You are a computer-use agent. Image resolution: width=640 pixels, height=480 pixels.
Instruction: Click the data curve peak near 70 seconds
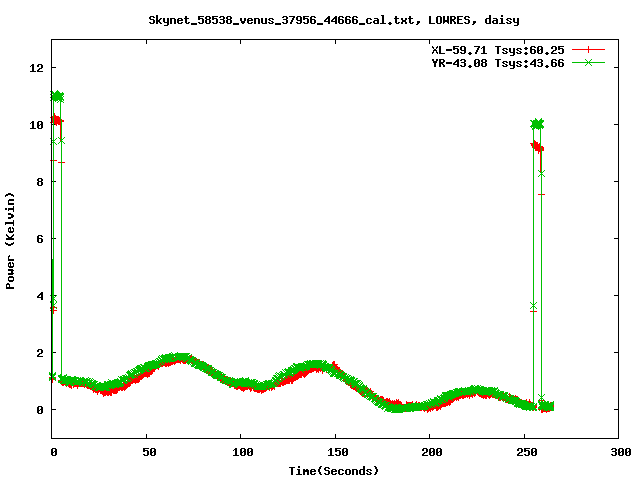[178, 358]
